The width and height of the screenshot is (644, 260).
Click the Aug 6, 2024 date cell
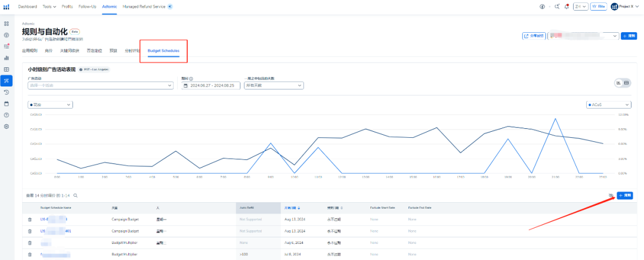(293, 243)
